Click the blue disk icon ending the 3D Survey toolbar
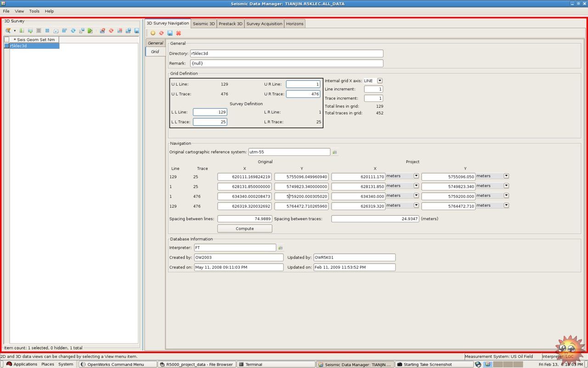The image size is (588, 368). point(136,31)
